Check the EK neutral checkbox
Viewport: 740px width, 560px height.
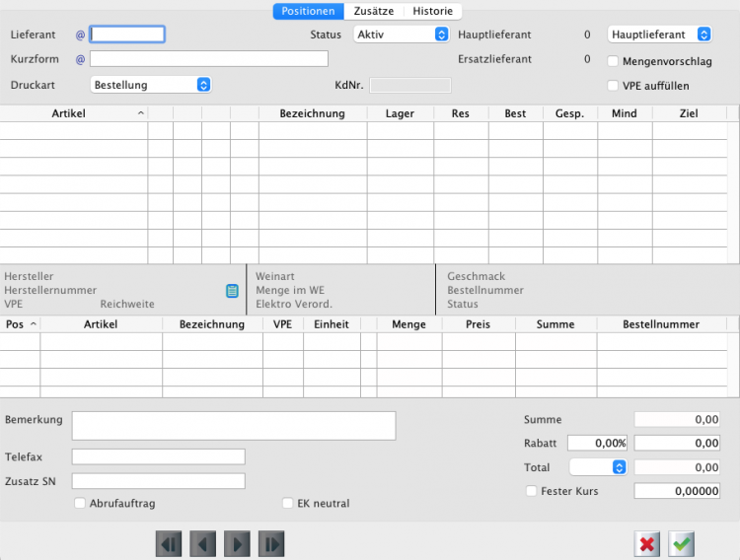click(288, 504)
